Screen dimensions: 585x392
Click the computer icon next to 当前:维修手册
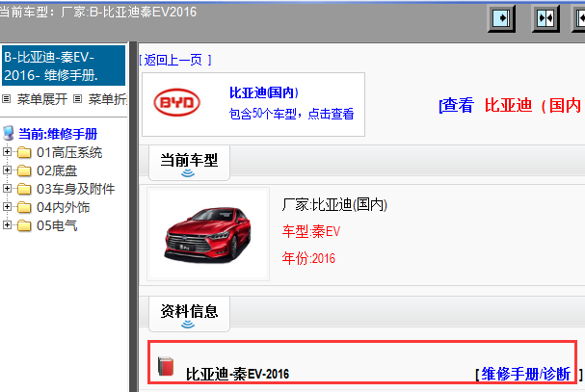[x=9, y=133]
